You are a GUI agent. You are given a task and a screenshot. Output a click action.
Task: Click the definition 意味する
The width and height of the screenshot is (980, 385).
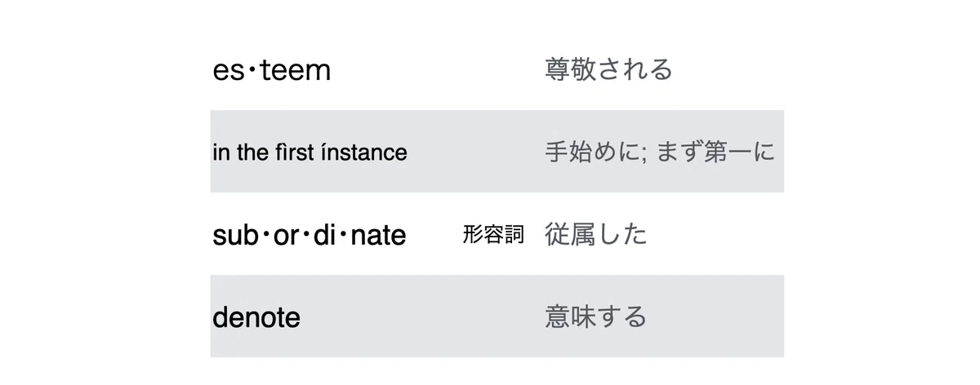click(x=596, y=316)
